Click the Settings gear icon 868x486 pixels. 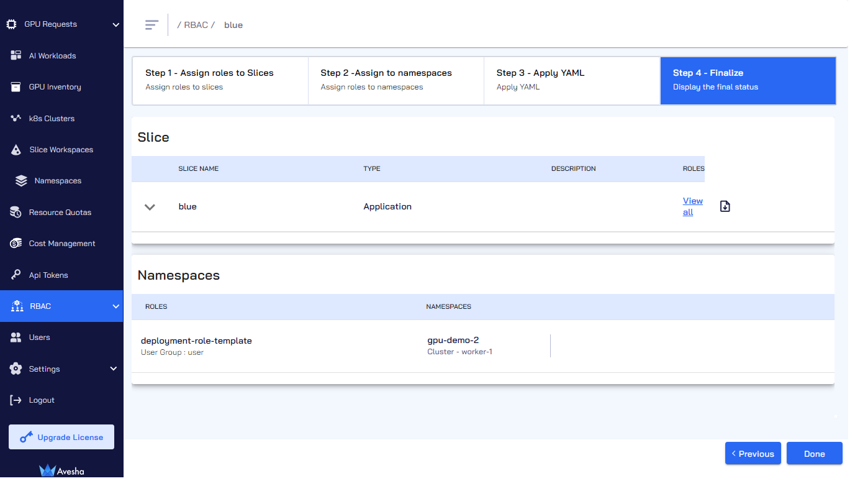[16, 369]
